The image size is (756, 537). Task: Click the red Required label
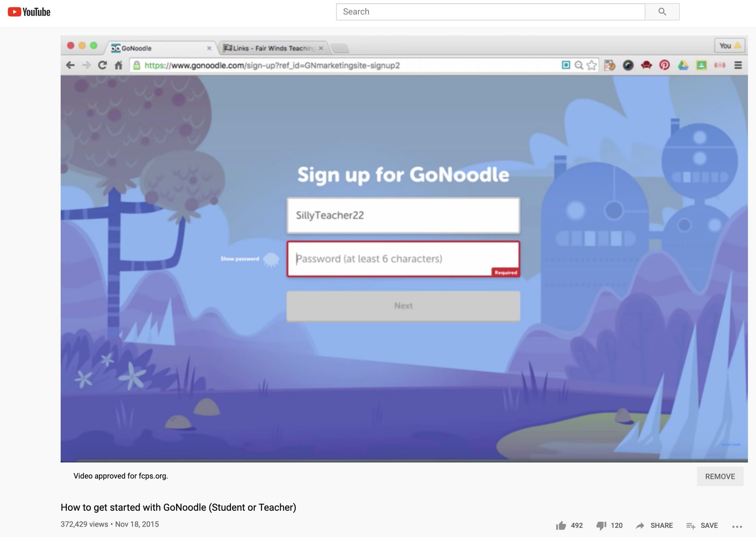[506, 272]
